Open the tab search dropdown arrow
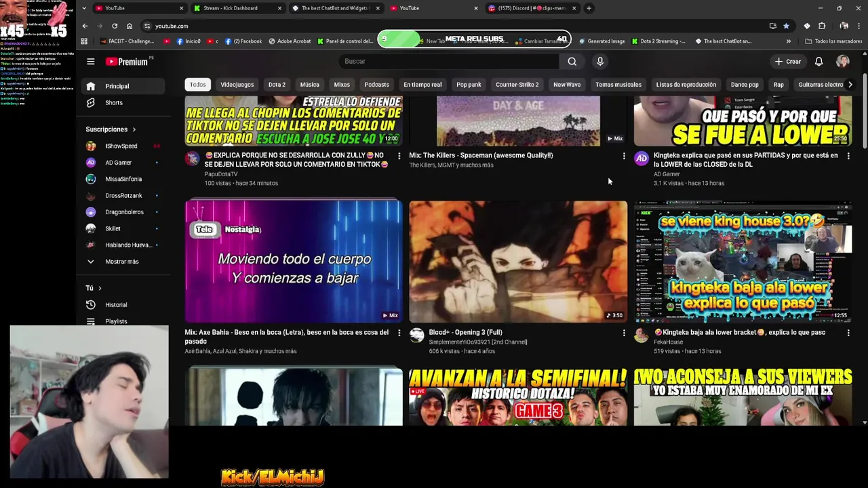Viewport: 868px width, 488px height. (x=84, y=8)
